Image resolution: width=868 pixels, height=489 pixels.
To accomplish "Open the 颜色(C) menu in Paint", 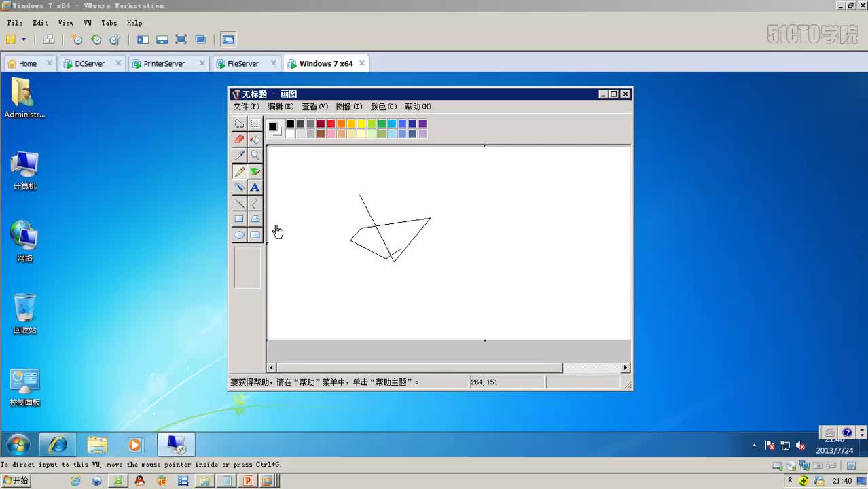I will pyautogui.click(x=384, y=107).
